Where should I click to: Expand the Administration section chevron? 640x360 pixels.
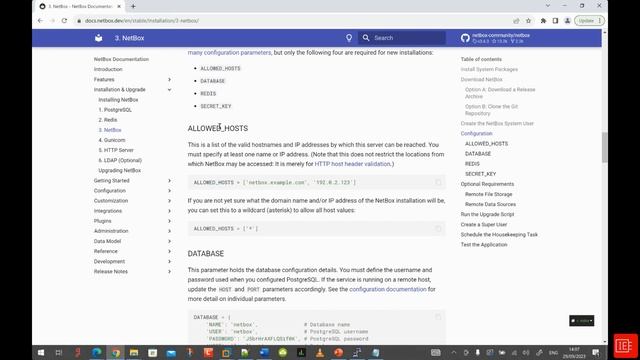(169, 231)
